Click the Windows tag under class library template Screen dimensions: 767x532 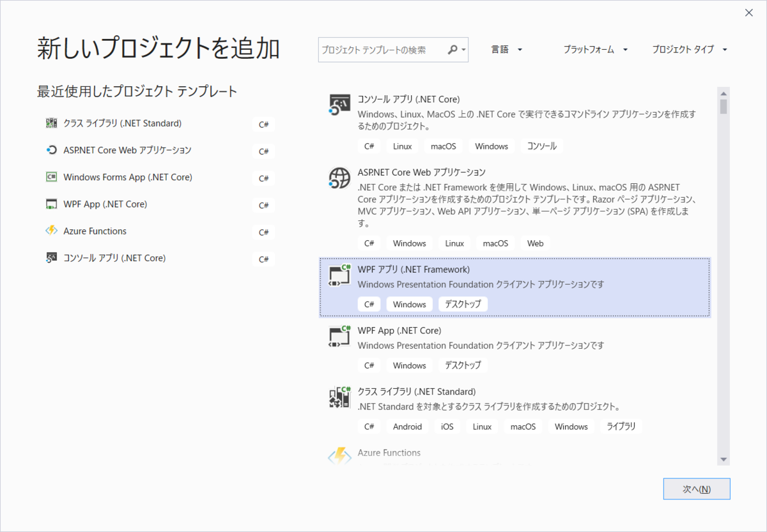[571, 427]
